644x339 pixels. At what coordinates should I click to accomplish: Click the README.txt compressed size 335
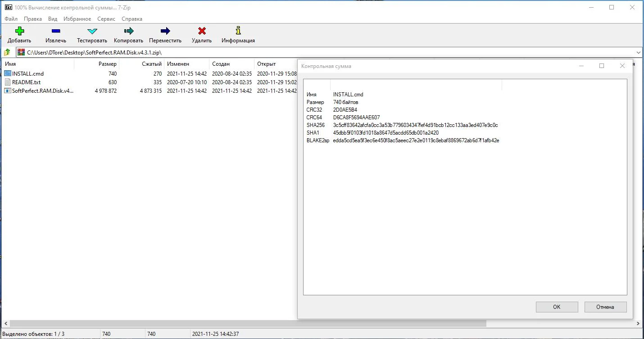click(157, 82)
